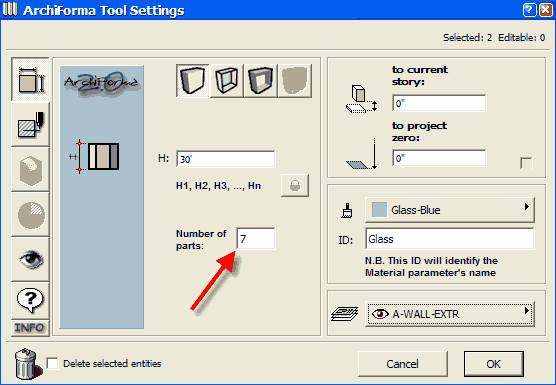Toggle the checkbox beside project zero field
Viewport: 556px width, 385px height.
pos(526,163)
